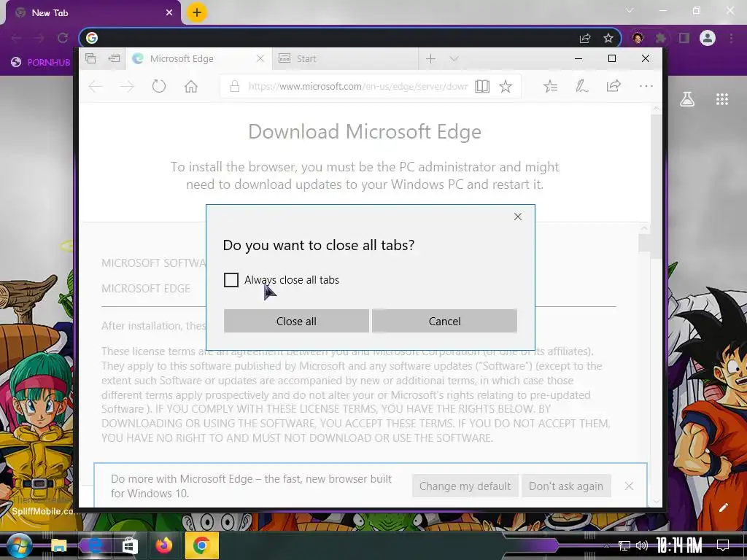Open Chrome Labs flask icon
Screen dimensions: 747x560
(x=687, y=99)
